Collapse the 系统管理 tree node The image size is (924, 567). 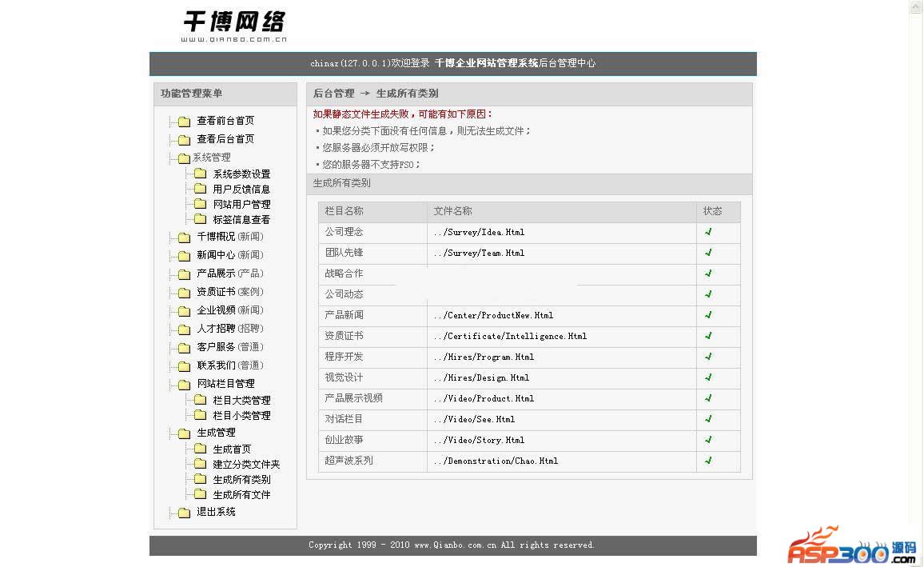tap(184, 158)
